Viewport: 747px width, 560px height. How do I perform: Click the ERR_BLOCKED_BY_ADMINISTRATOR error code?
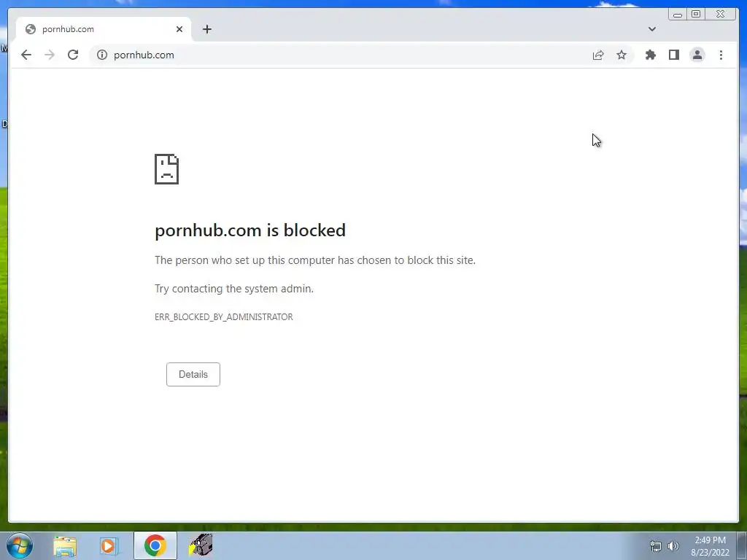pyautogui.click(x=223, y=317)
